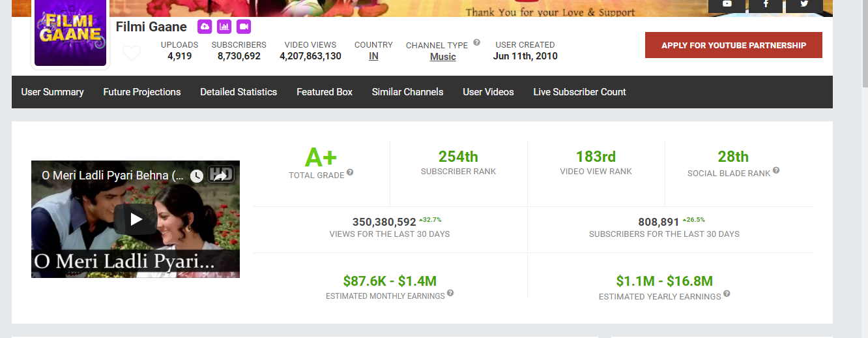Switch to the Detailed Statistics tab
The width and height of the screenshot is (868, 338).
239,92
